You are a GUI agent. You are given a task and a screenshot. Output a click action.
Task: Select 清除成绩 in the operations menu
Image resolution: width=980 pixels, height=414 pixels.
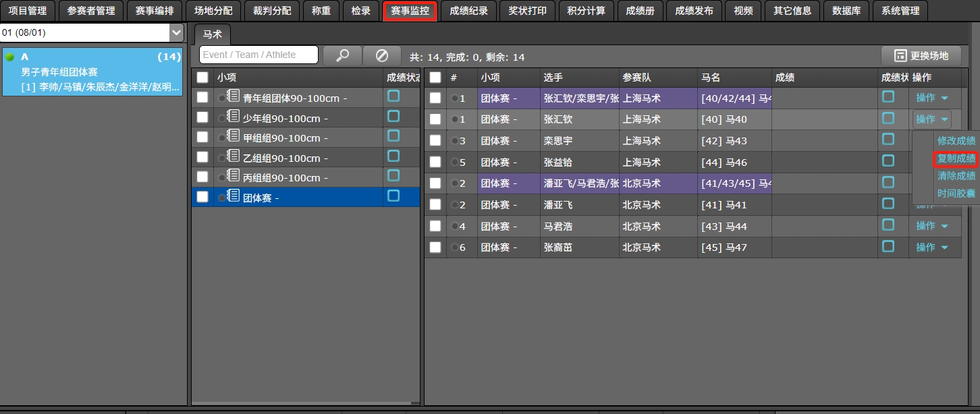coord(956,176)
